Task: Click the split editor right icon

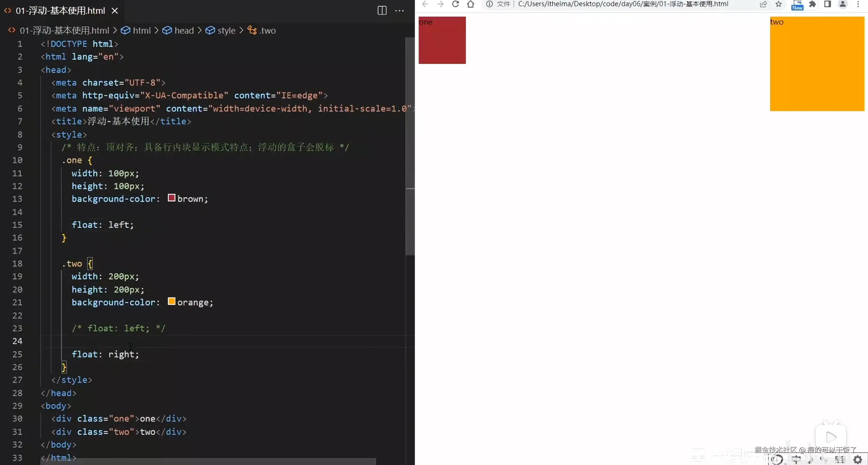Action: coord(382,10)
